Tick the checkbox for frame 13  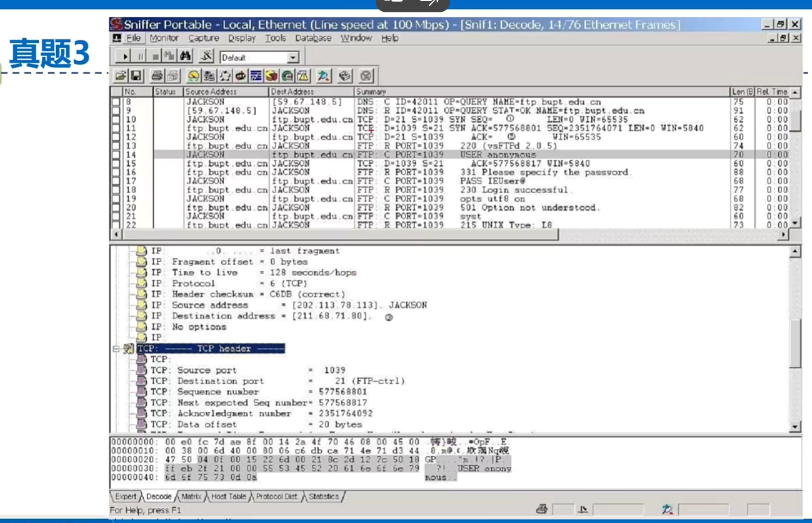click(x=116, y=146)
